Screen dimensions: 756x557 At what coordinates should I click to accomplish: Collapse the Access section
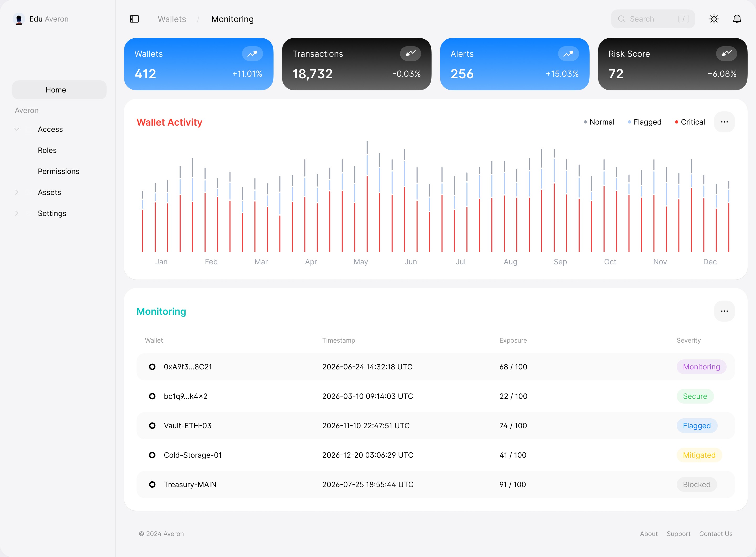(17, 129)
